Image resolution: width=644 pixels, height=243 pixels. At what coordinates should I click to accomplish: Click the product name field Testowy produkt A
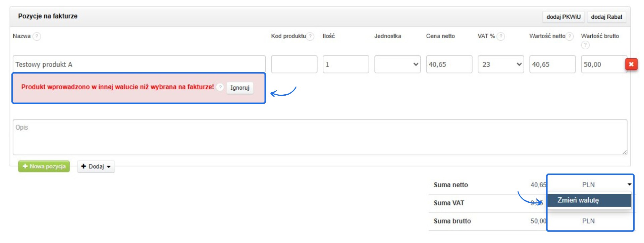139,64
